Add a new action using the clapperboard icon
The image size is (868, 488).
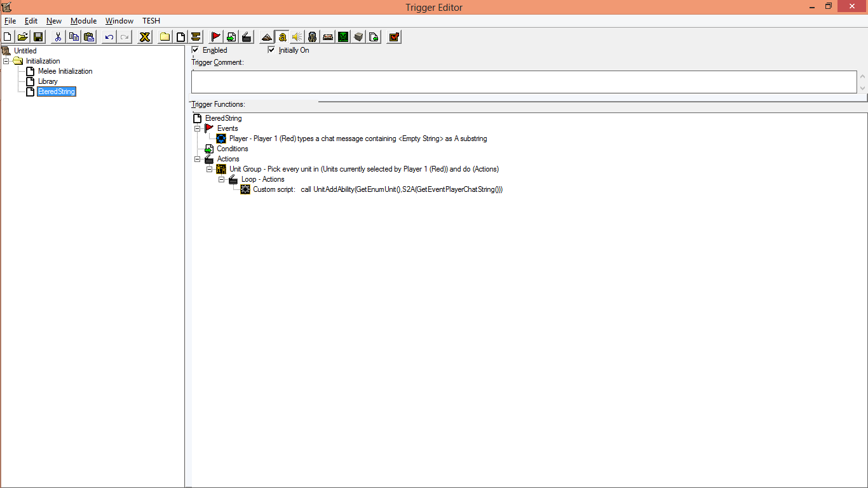pyautogui.click(x=247, y=37)
